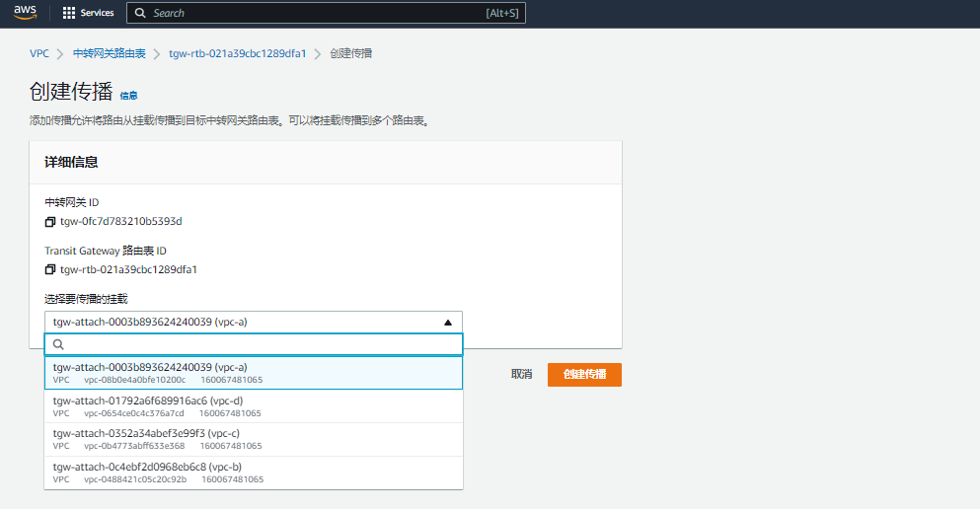Click the search magnifier icon in top bar

[x=140, y=13]
